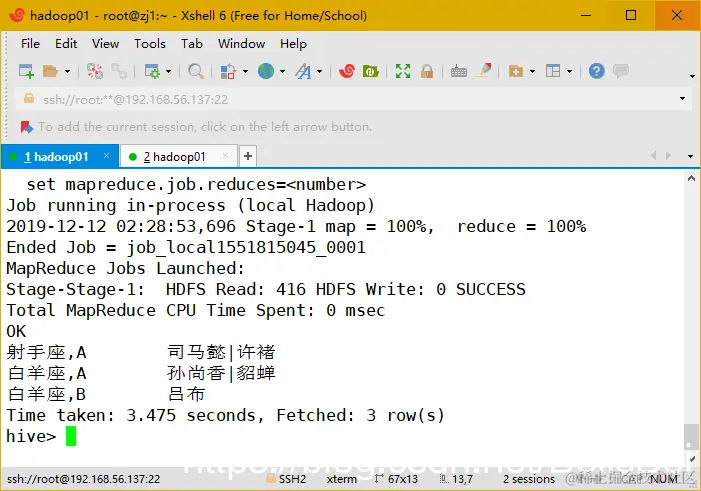Expand the Open folder dropdown arrow
Screen dimensions: 701x491
67,71
